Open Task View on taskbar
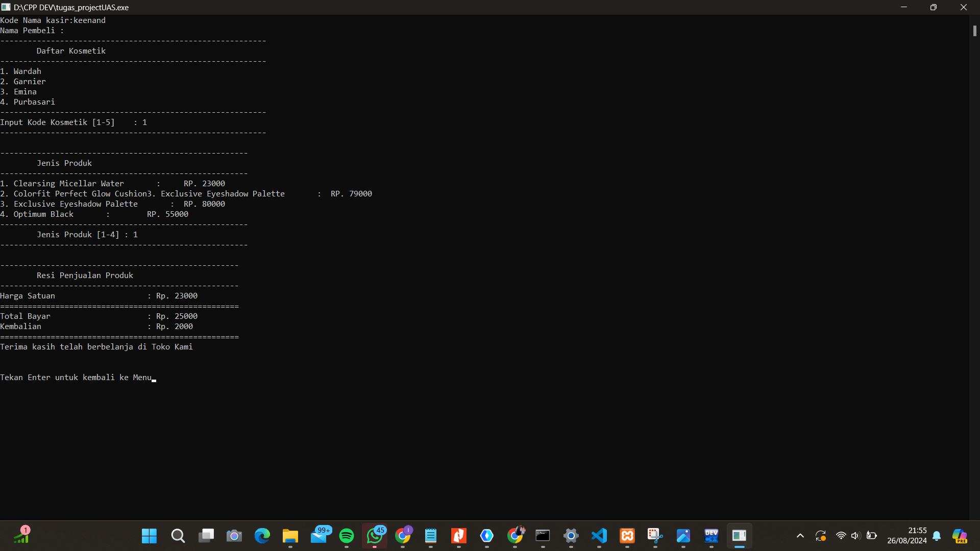The width and height of the screenshot is (980, 551). [206, 536]
